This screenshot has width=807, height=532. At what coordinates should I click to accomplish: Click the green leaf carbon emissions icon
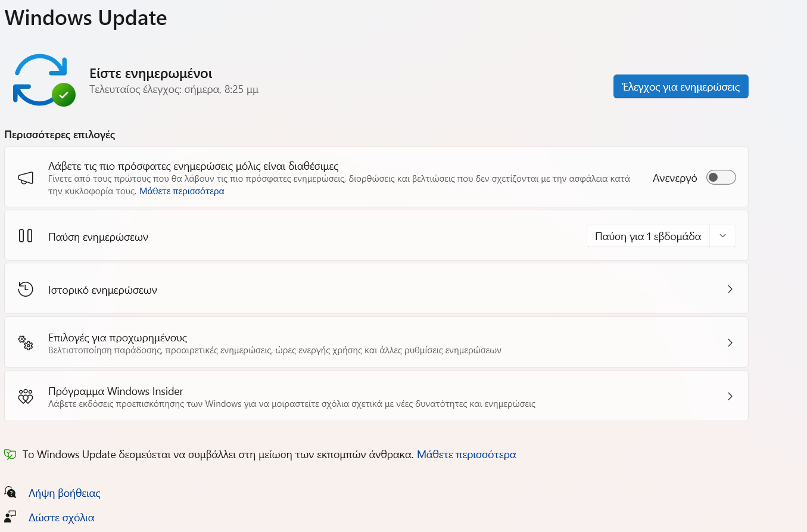click(x=10, y=455)
